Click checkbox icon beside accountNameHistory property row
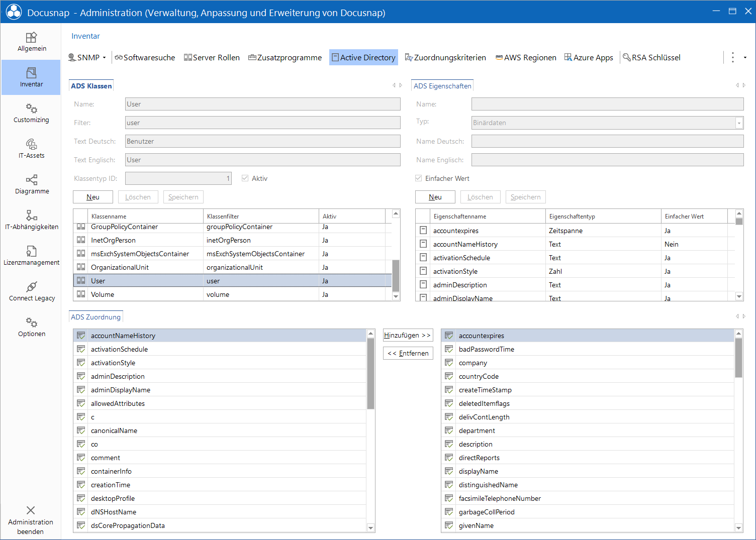Viewport: 756px width, 540px height. pos(423,244)
